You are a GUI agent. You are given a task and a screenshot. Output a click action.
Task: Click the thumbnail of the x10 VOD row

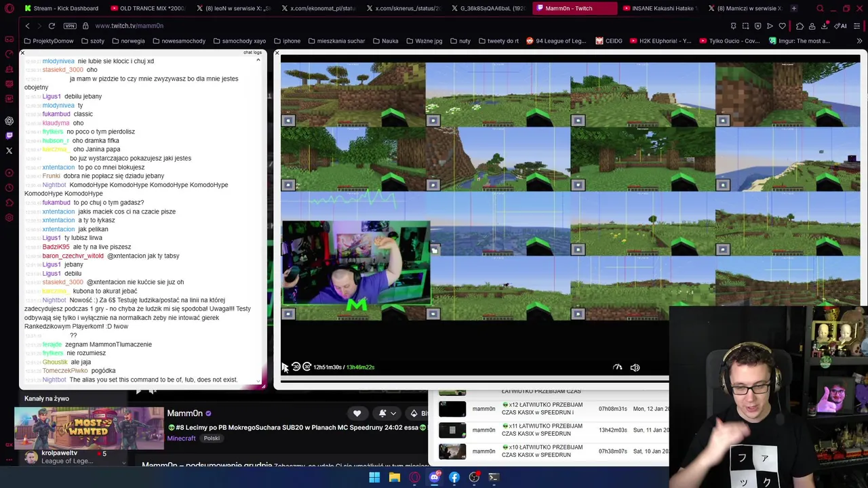[452, 451]
